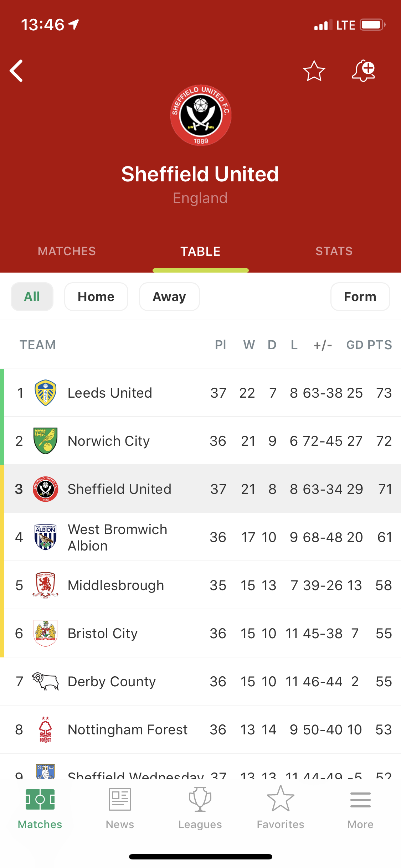Open the Leagues trophy icon
Screen dimensions: 401x868
click(200, 800)
